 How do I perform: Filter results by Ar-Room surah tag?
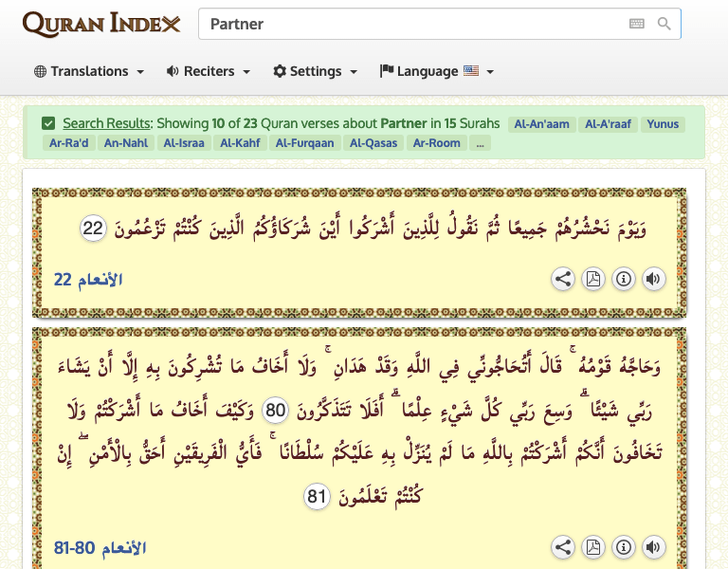tap(436, 143)
